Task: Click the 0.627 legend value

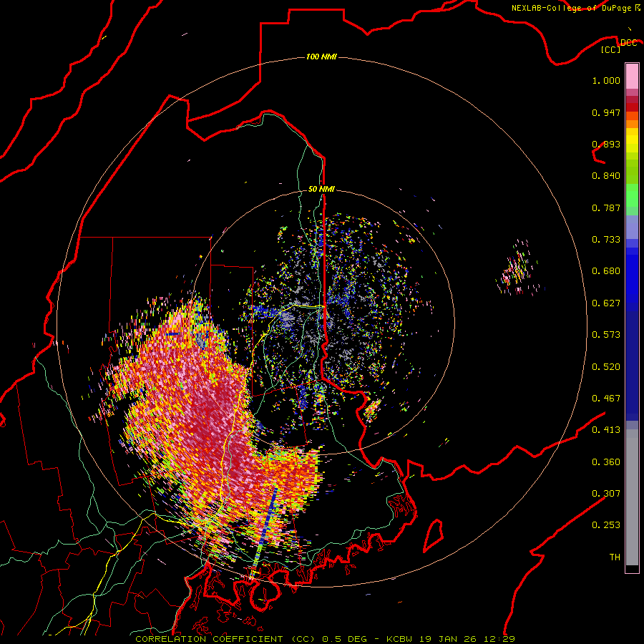Action: point(606,303)
